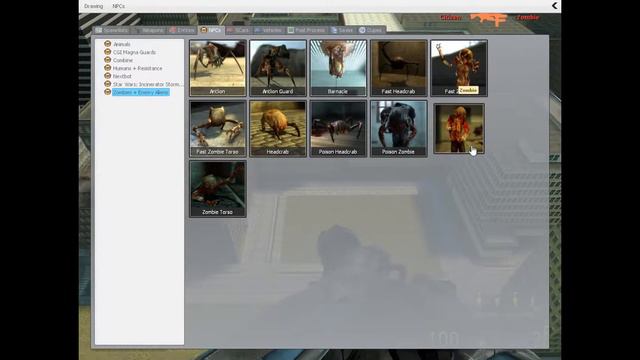Spawn the Zombie Torso NPC

[218, 189]
